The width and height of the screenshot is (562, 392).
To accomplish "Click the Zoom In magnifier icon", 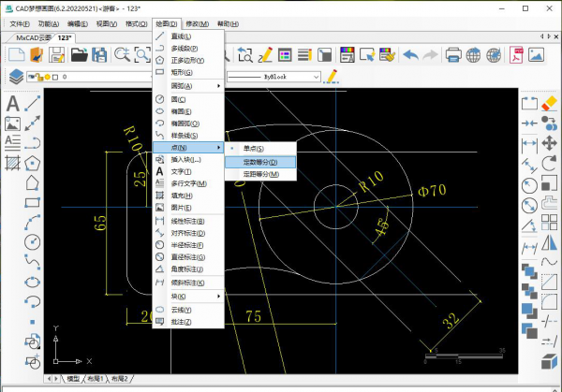I will point(122,55).
